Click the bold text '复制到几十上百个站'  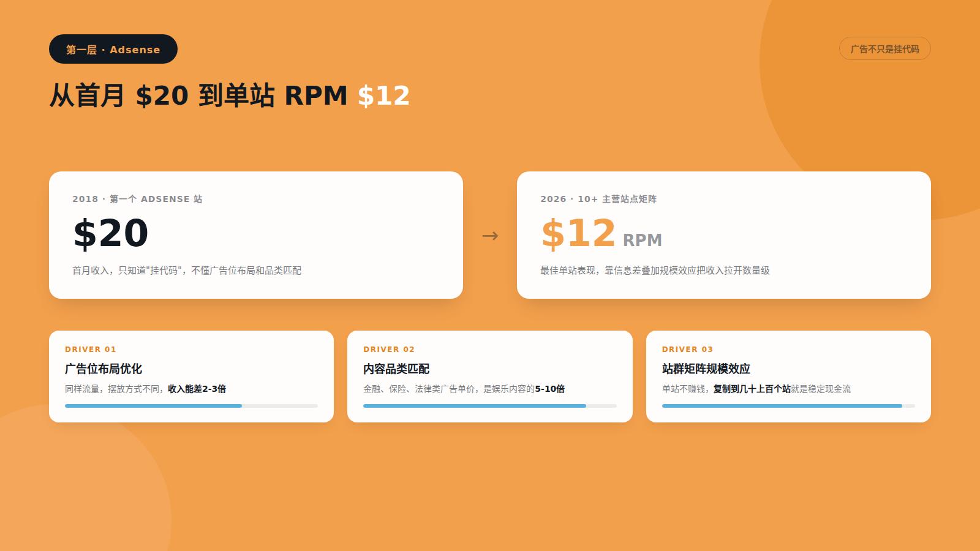[x=752, y=389]
